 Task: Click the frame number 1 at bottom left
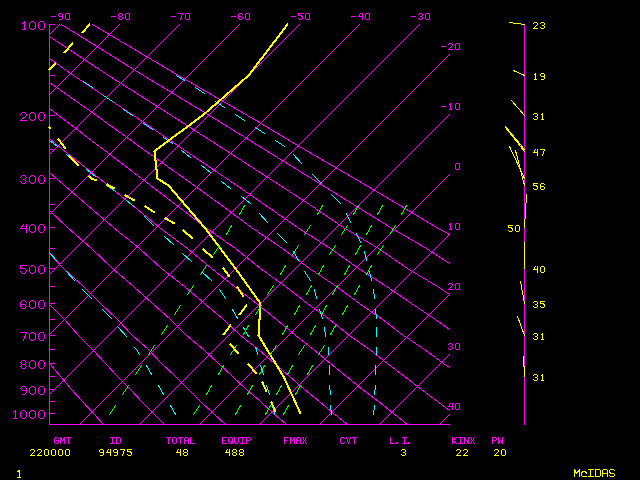pos(19,472)
